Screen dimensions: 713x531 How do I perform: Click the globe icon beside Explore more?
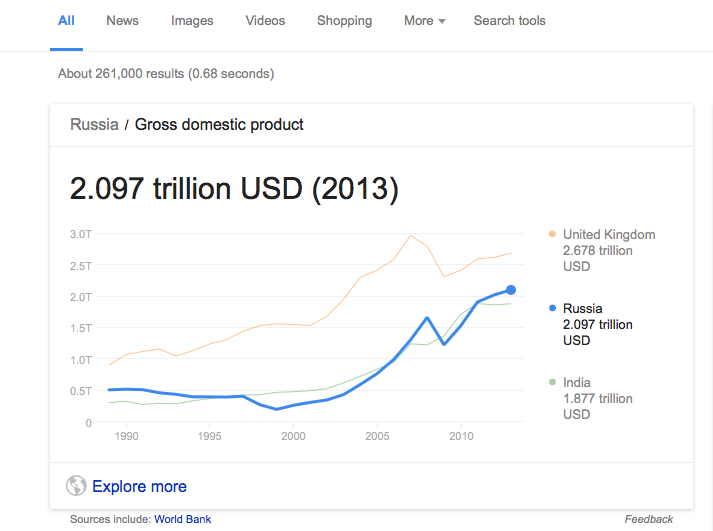[x=76, y=487]
